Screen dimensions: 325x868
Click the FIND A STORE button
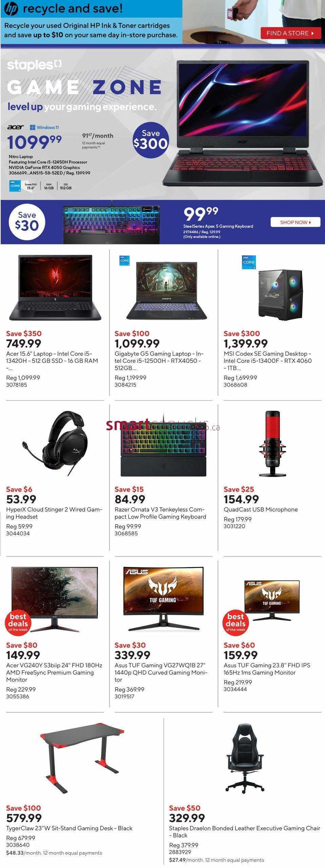point(290,33)
